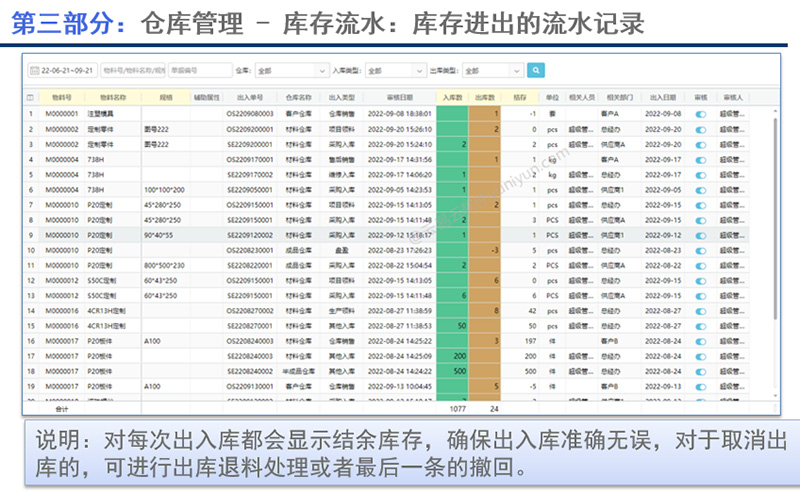The height and width of the screenshot is (492, 800).
Task: Click the date range field 22-06-21~09-21
Action: [62, 70]
